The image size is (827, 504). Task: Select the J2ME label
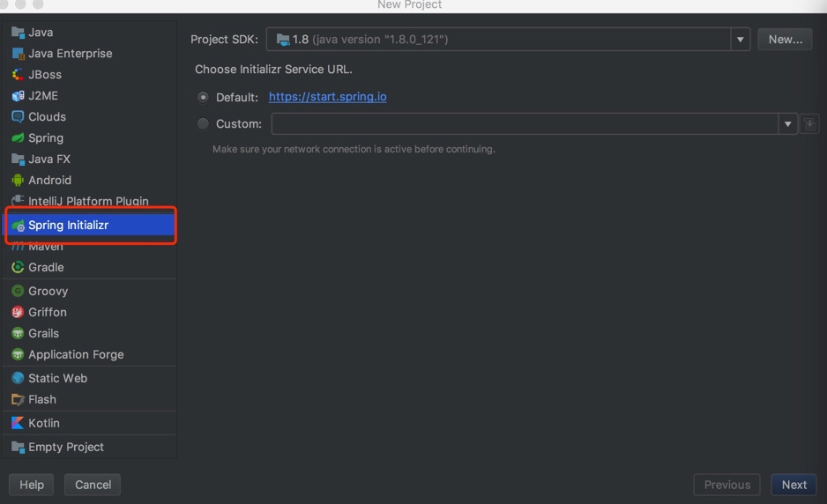pos(43,96)
